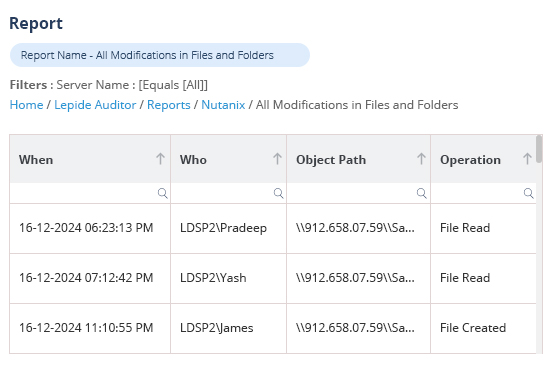Focus the When filter input field
The width and height of the screenshot is (552, 380).
coord(90,193)
